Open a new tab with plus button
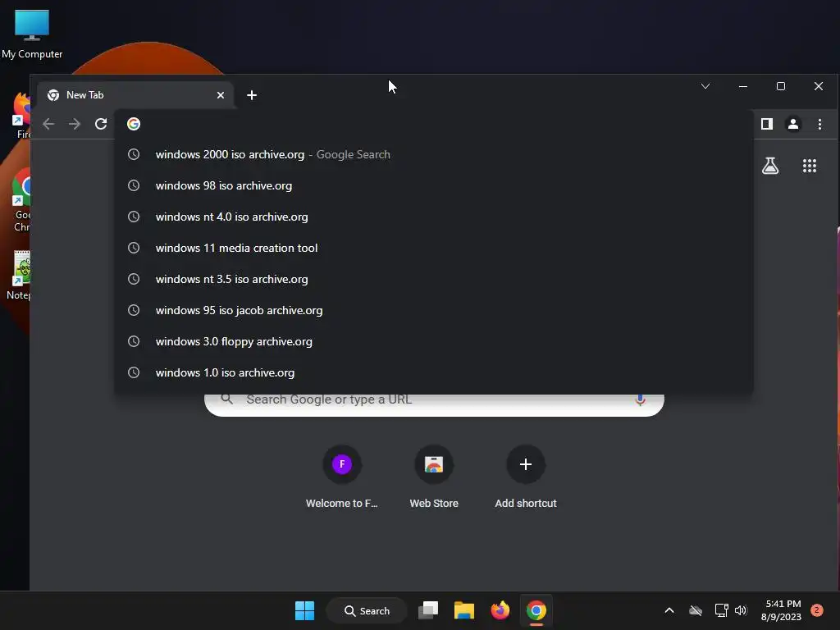840x630 pixels. pyautogui.click(x=252, y=95)
